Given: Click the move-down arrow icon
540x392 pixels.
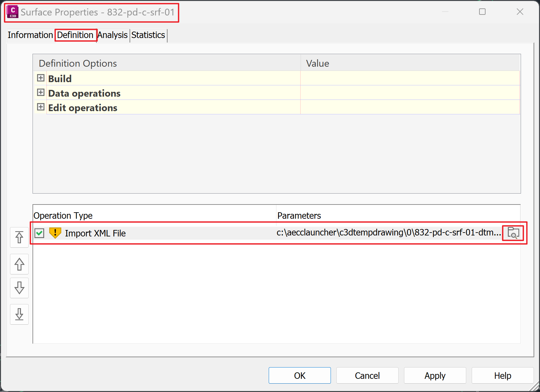Looking at the screenshot, I should click(19, 288).
